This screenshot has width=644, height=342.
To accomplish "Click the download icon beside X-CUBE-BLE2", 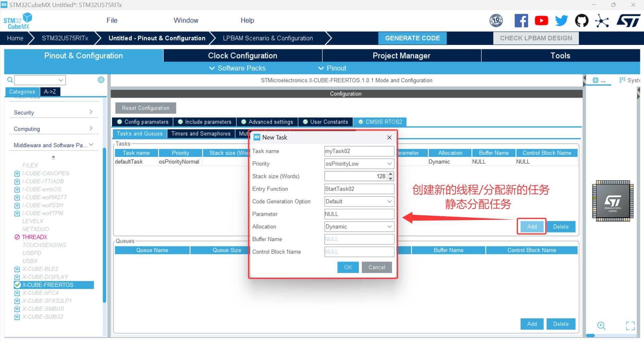I will coord(17,269).
